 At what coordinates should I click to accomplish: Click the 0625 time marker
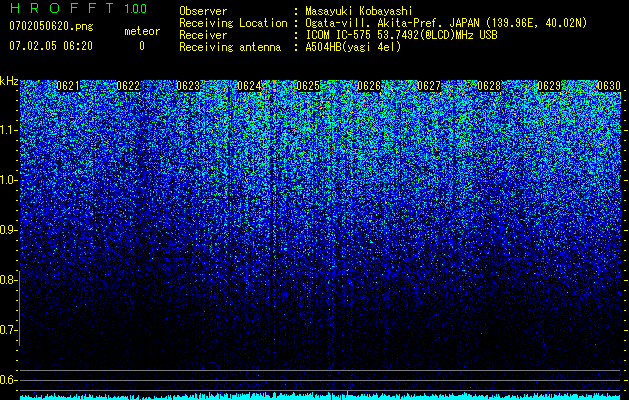pos(308,86)
